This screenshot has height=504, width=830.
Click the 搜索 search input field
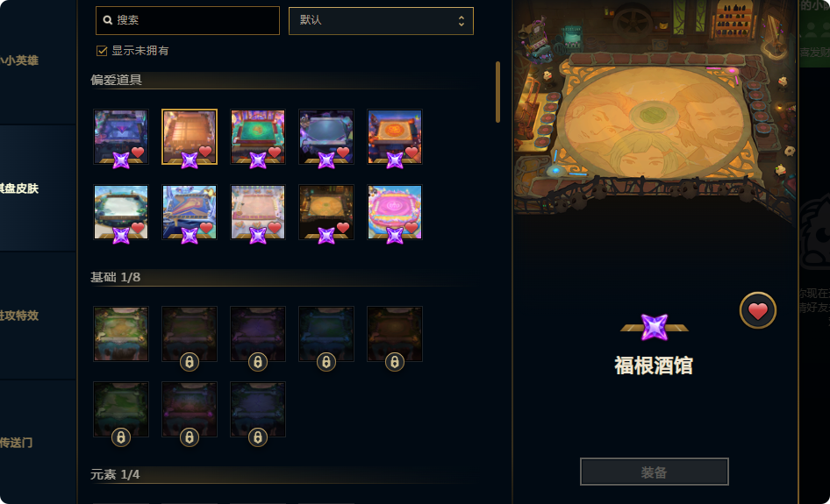[188, 21]
